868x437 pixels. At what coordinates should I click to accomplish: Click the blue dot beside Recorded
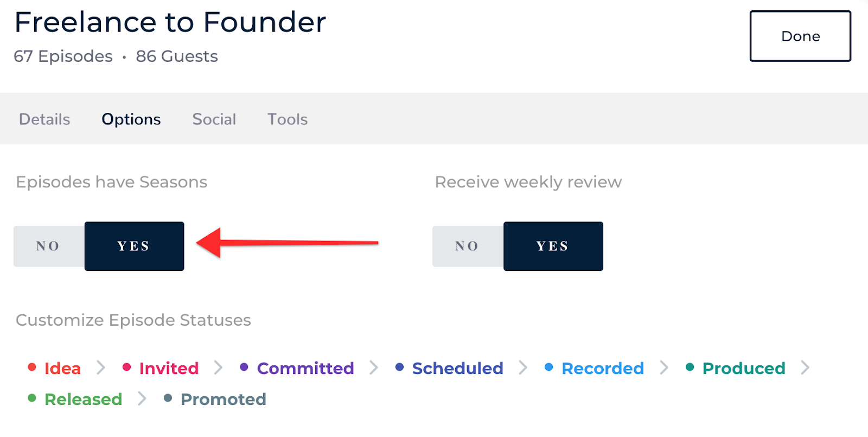point(549,368)
